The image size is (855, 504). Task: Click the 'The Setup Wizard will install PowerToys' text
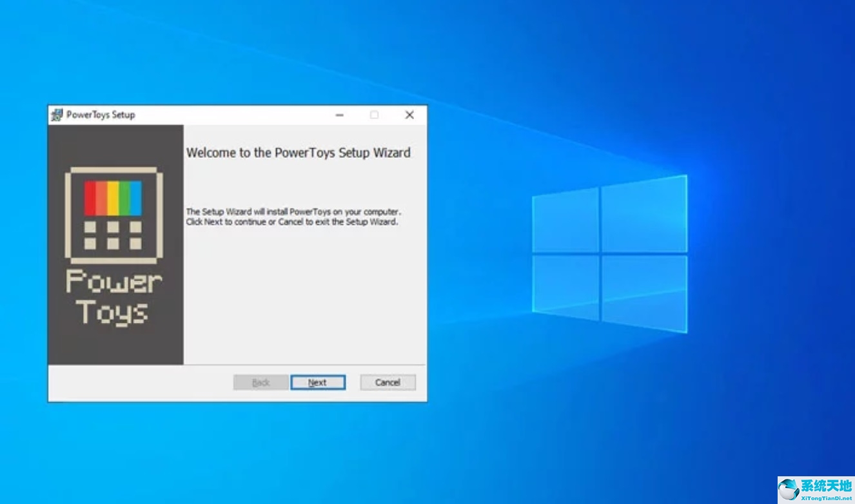click(293, 217)
